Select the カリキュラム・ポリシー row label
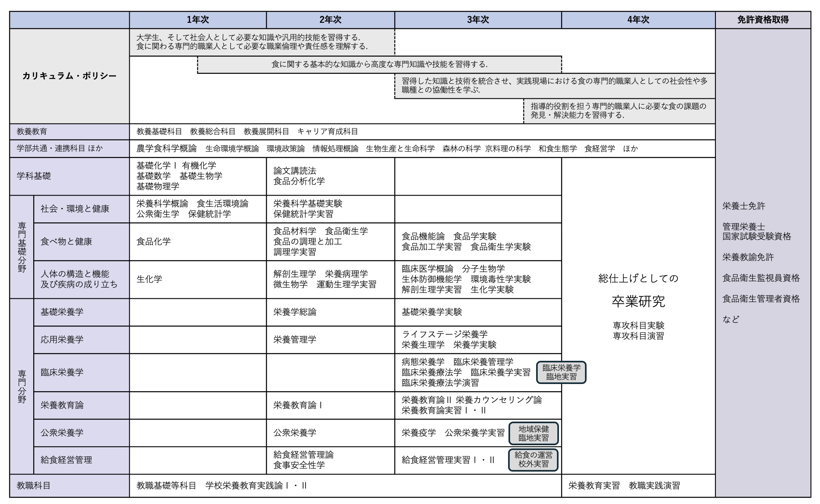The height and width of the screenshot is (504, 820). click(69, 76)
